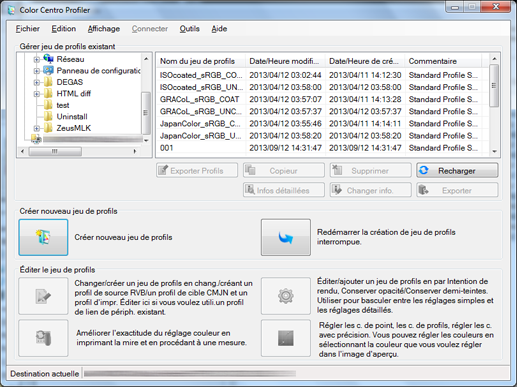Click the Exporter button
The width and height of the screenshot is (517, 387).
[457, 190]
